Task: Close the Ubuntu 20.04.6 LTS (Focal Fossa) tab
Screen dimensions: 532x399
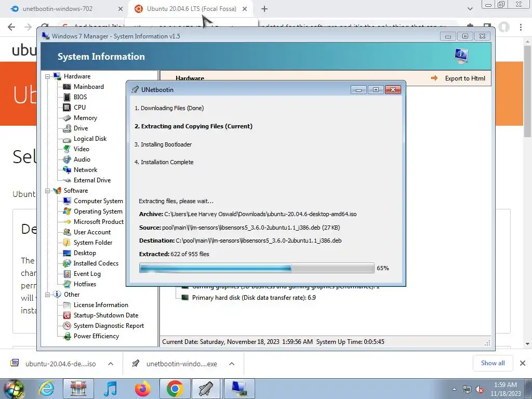Action: click(245, 9)
